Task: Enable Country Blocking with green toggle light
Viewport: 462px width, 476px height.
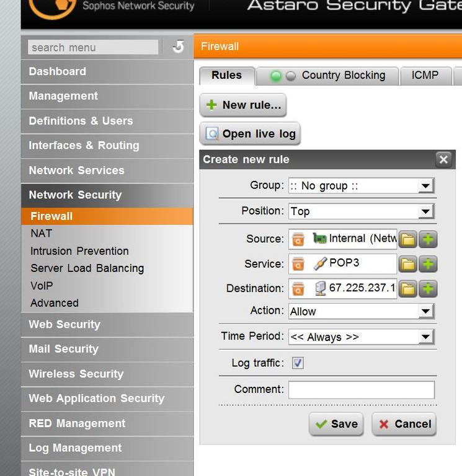Action: (x=276, y=76)
